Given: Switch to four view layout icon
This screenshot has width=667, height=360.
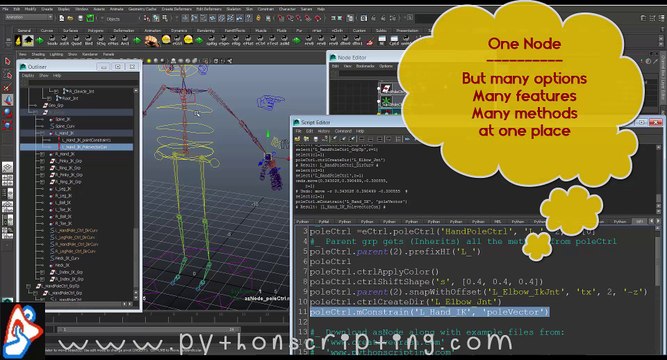Looking at the screenshot, I should (x=7, y=180).
